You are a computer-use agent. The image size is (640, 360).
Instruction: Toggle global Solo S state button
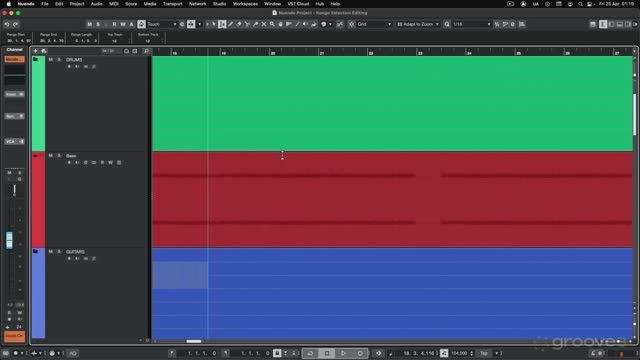coord(98,24)
